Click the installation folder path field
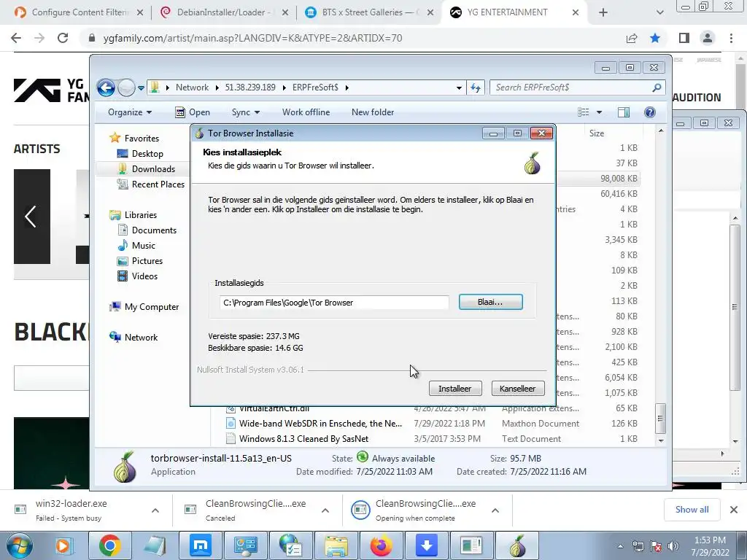 coord(334,303)
